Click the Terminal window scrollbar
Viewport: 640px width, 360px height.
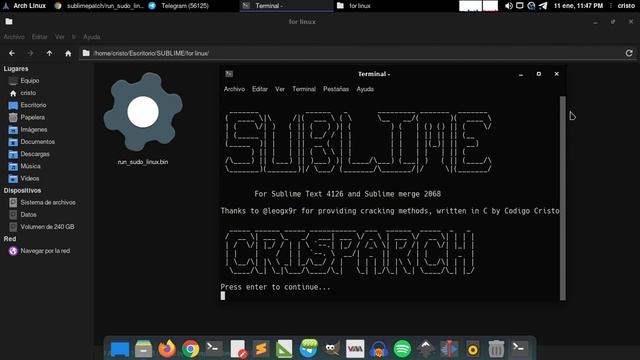coord(563,198)
